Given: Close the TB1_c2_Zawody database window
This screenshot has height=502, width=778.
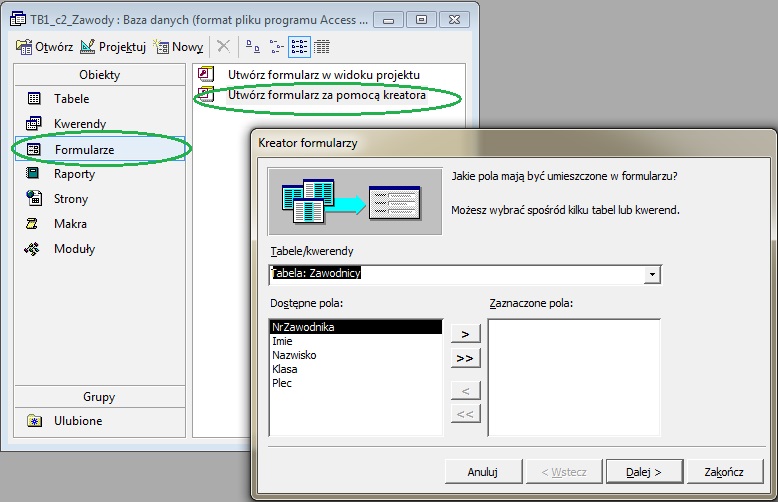Looking at the screenshot, I should pos(454,20).
